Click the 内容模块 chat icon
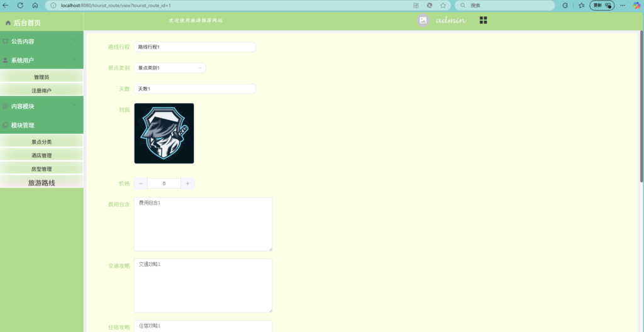Screen dimensions: 644x332 pyautogui.click(x=5, y=106)
